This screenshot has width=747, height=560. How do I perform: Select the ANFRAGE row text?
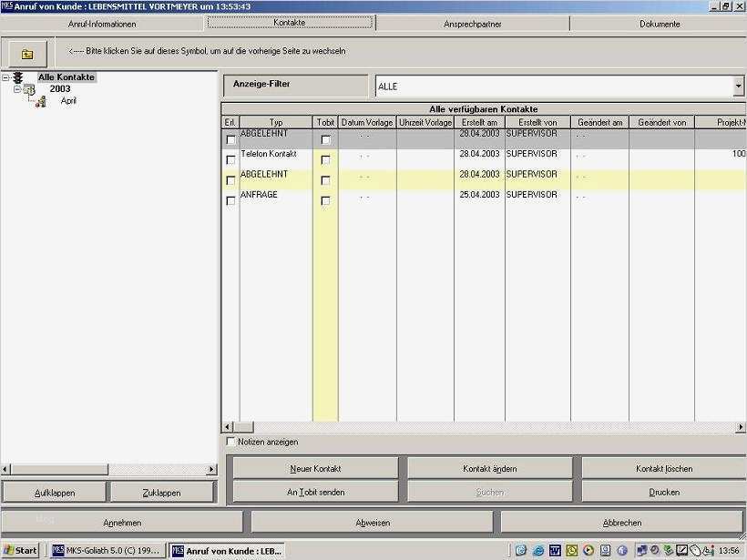click(x=259, y=195)
